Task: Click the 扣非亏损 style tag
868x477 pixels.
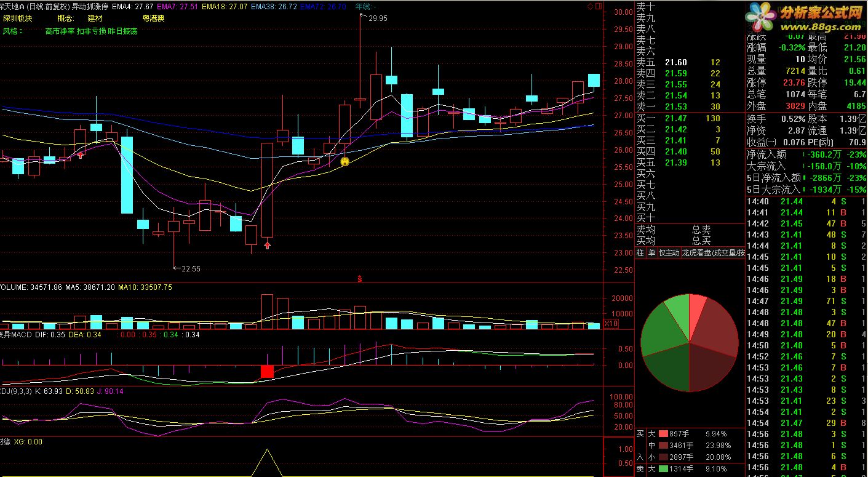Action: click(91, 31)
